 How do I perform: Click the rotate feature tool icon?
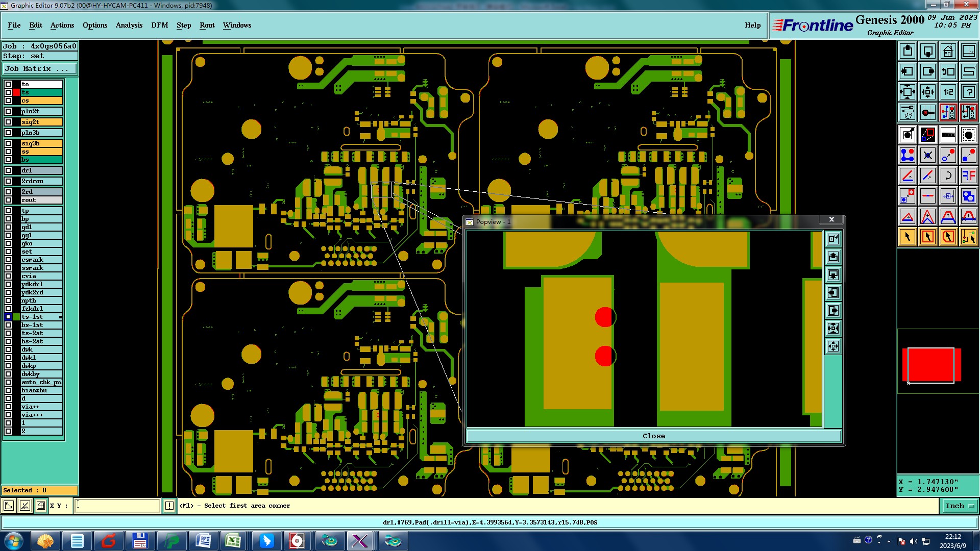948,176
